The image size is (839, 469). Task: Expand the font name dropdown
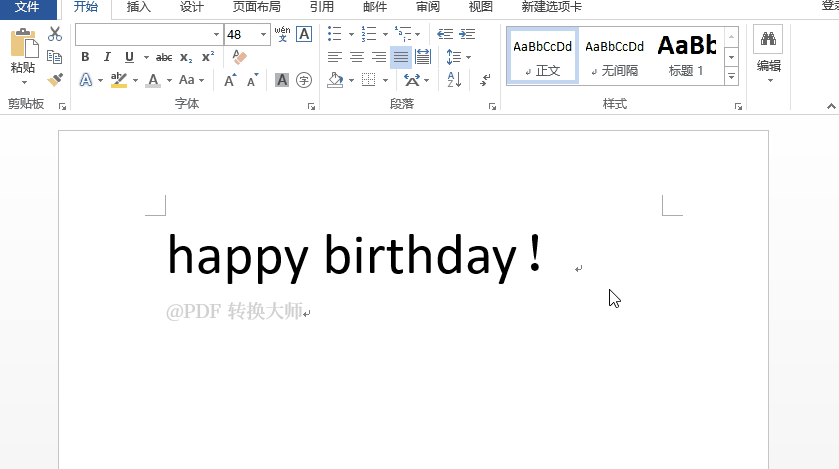pyautogui.click(x=216, y=35)
